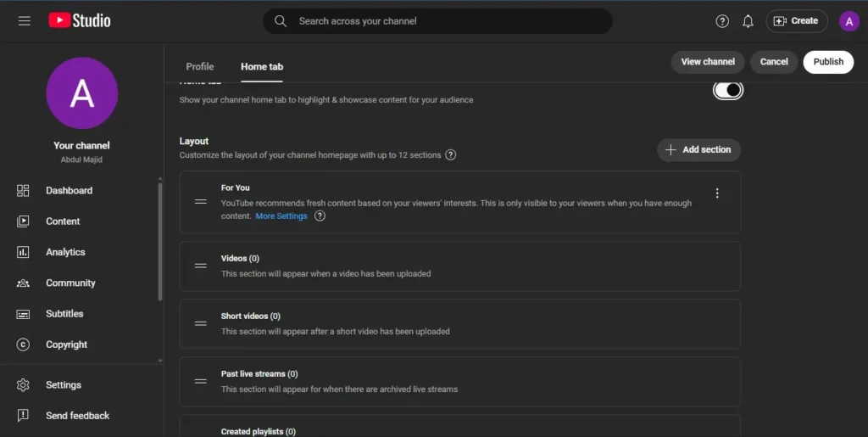The height and width of the screenshot is (437, 868).
Task: Click the Dashboard grid icon
Action: tap(23, 191)
